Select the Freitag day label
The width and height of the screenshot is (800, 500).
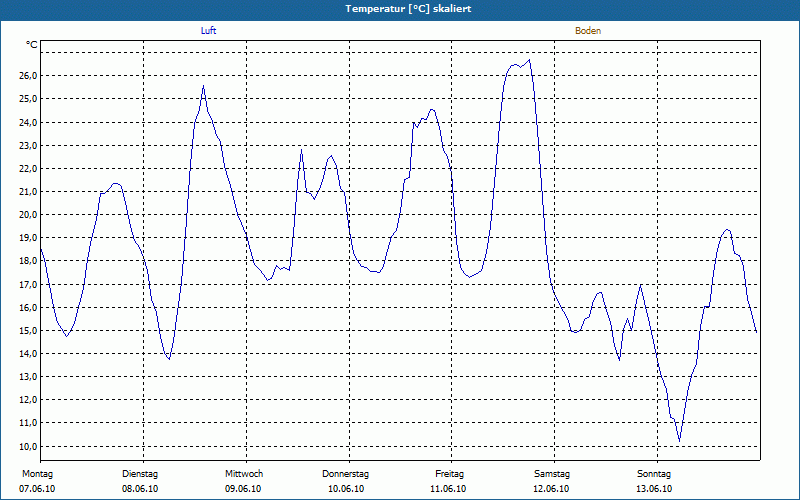pyautogui.click(x=449, y=474)
